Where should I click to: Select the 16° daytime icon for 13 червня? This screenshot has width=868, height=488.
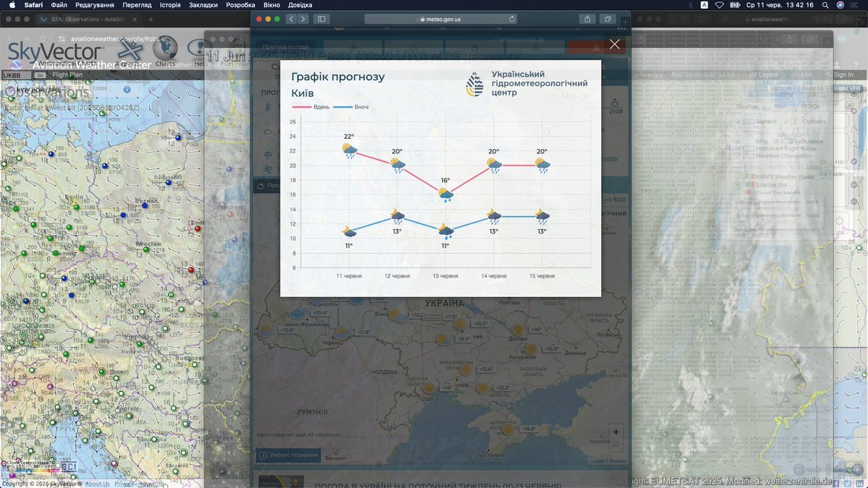[x=446, y=194]
